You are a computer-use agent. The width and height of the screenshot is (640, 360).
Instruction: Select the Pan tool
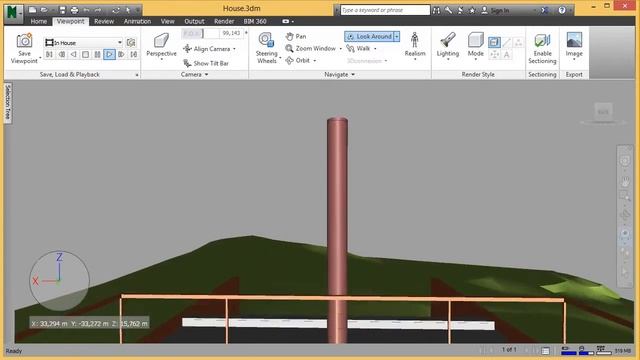pyautogui.click(x=296, y=36)
